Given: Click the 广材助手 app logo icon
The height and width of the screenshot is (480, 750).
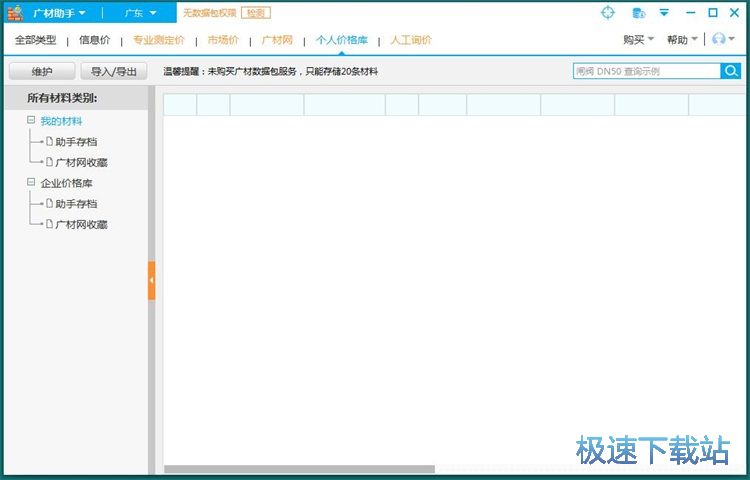Looking at the screenshot, I should [x=15, y=13].
